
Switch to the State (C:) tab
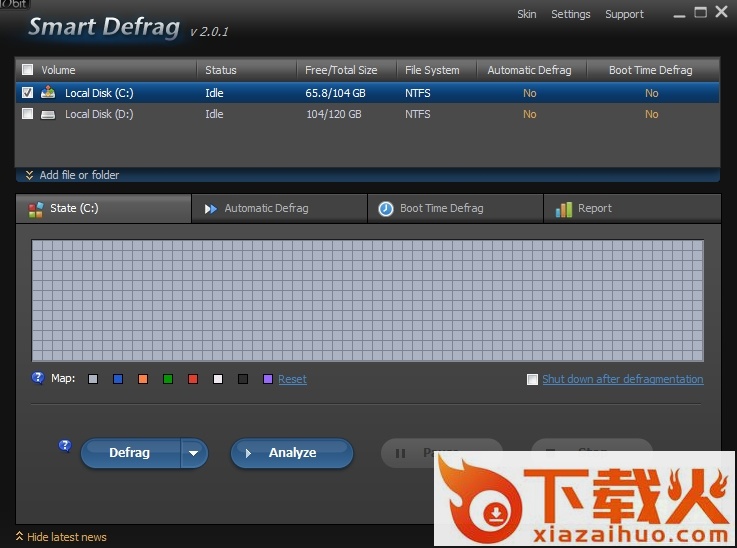[x=103, y=209]
